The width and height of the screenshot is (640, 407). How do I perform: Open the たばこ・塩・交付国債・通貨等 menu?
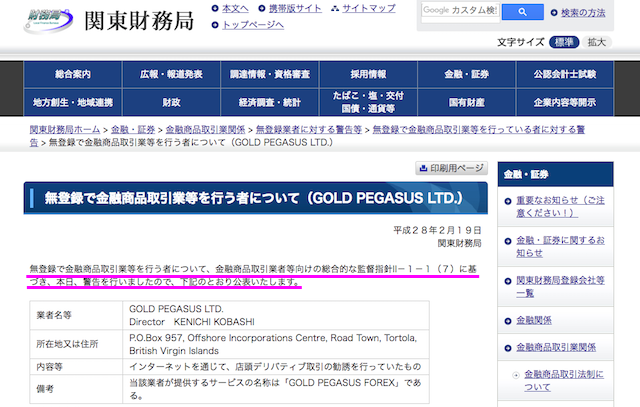coord(368,102)
